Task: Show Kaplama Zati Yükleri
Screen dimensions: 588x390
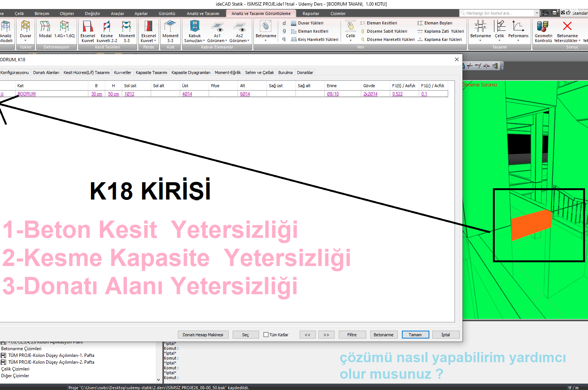Action: point(441,31)
